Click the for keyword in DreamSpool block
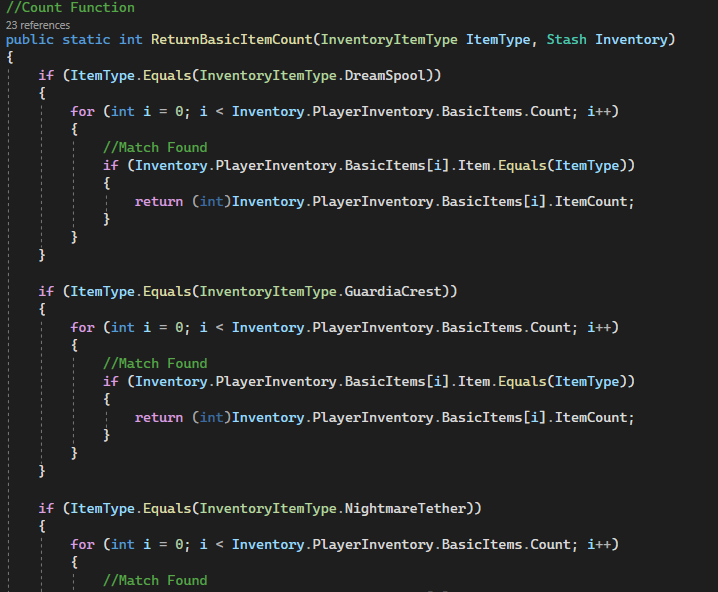Image resolution: width=718 pixels, height=592 pixels. pyautogui.click(x=82, y=111)
